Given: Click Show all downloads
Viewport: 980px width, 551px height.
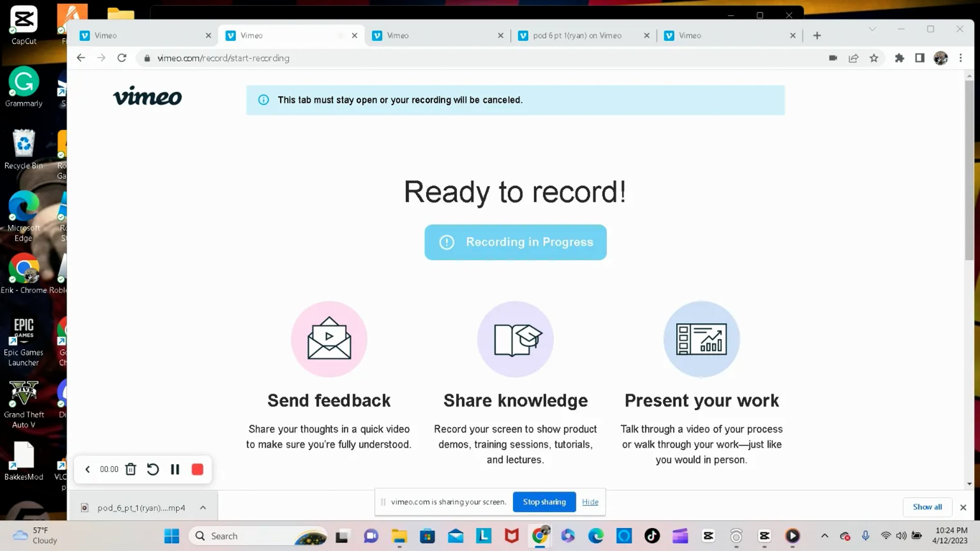Looking at the screenshot, I should pyautogui.click(x=927, y=507).
